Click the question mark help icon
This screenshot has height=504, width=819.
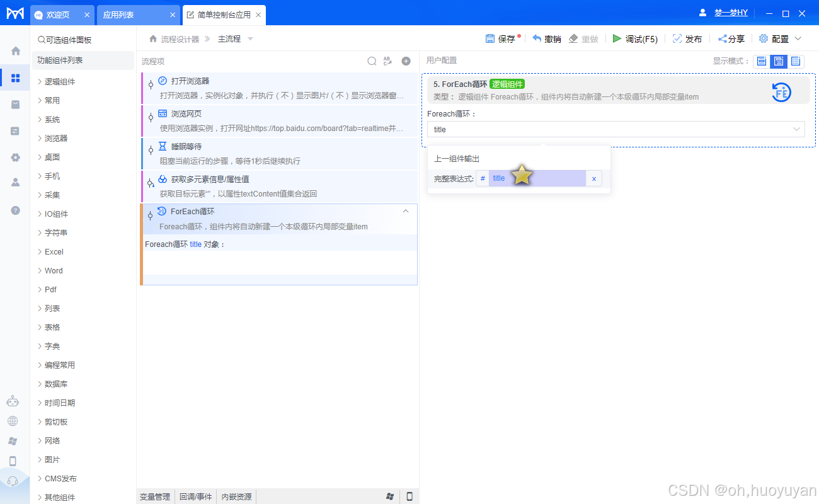16,210
